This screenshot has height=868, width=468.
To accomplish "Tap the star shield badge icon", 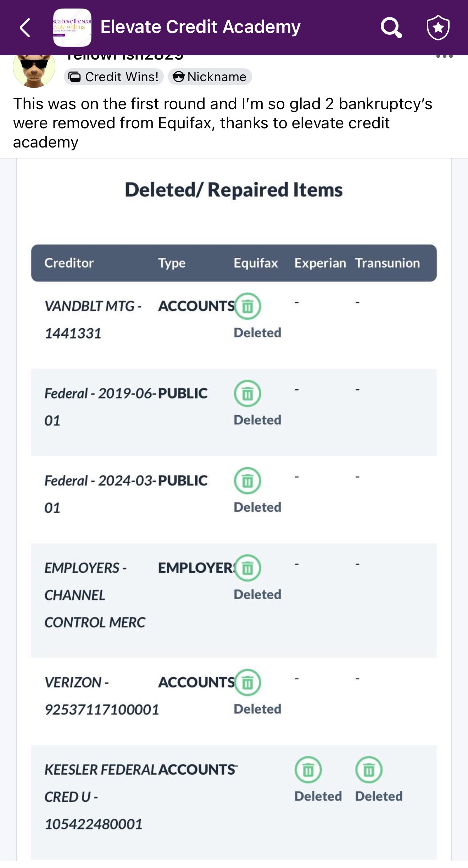I will click(438, 28).
